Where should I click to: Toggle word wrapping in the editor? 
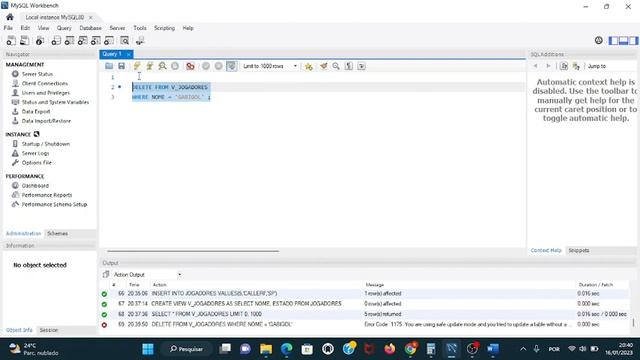(361, 66)
